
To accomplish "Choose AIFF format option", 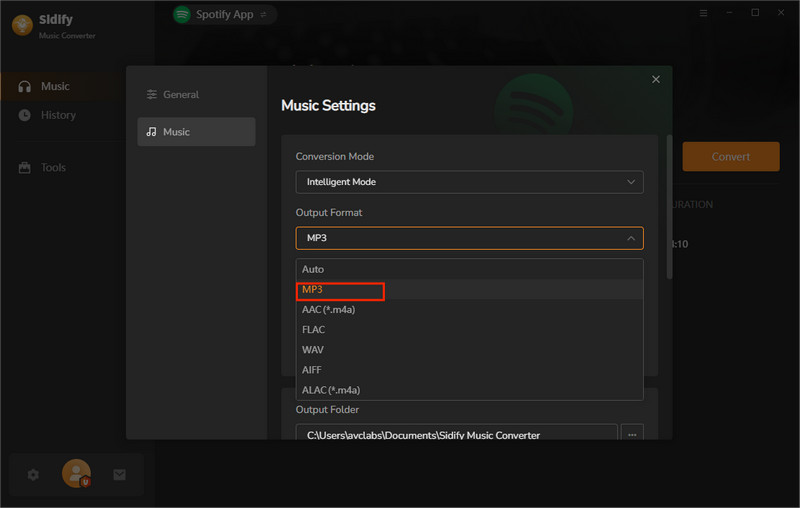I will tap(469, 370).
